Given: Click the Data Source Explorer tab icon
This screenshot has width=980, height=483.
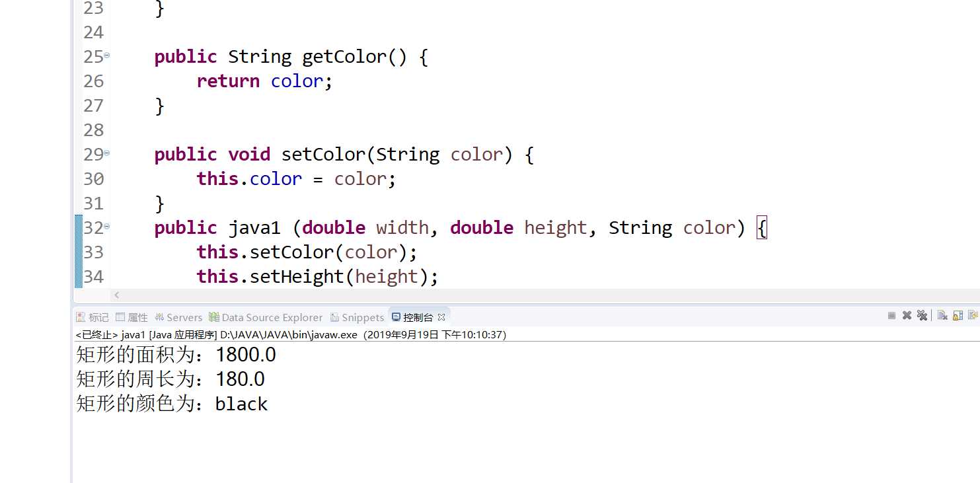Looking at the screenshot, I should click(213, 317).
